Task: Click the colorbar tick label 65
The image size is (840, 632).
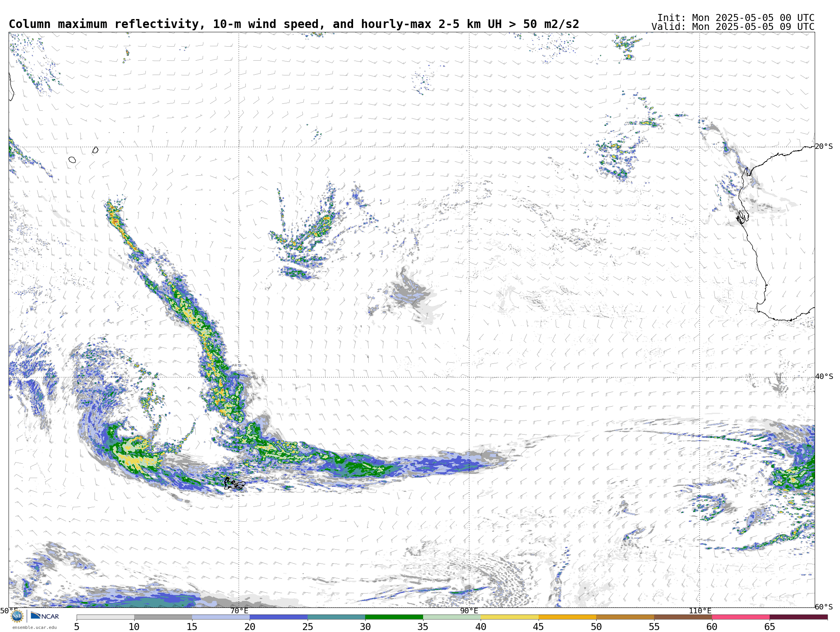Action: [770, 627]
